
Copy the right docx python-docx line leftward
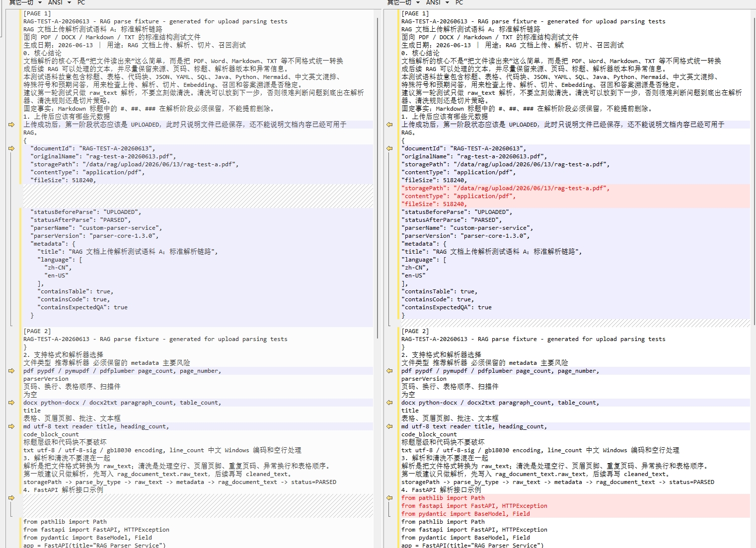coord(389,403)
